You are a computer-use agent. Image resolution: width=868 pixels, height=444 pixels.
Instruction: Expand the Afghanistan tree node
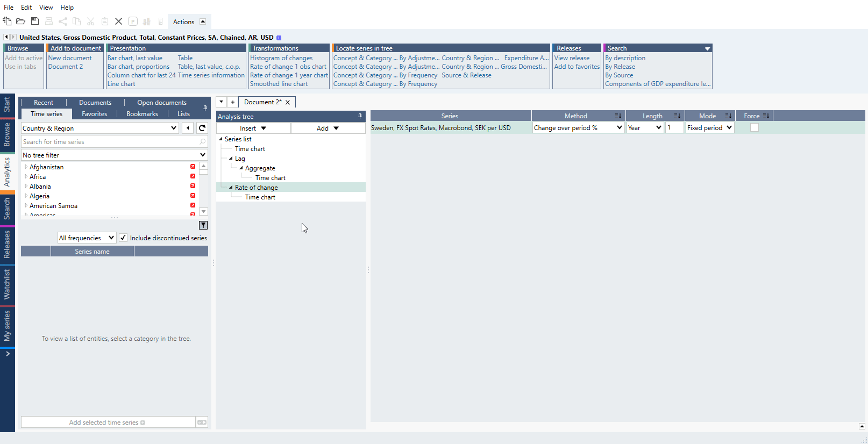click(x=26, y=167)
